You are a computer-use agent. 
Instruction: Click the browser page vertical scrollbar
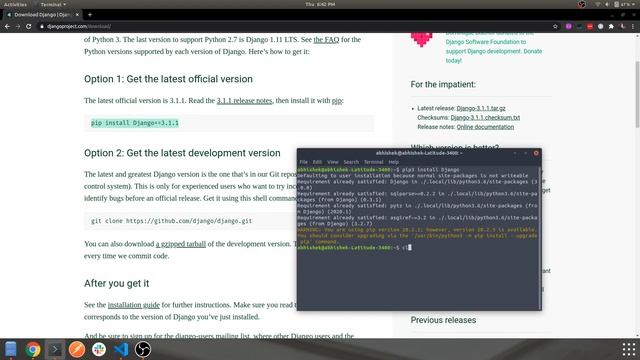click(x=637, y=95)
